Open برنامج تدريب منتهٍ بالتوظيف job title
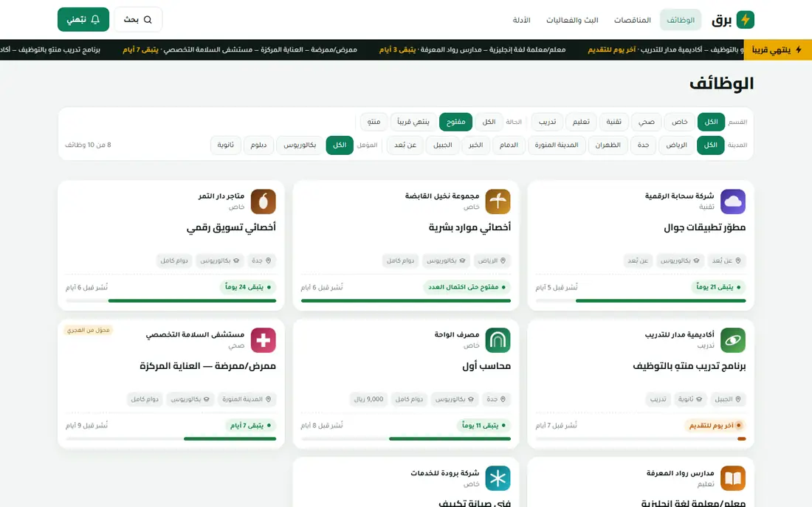The height and width of the screenshot is (507, 812). coord(689,366)
